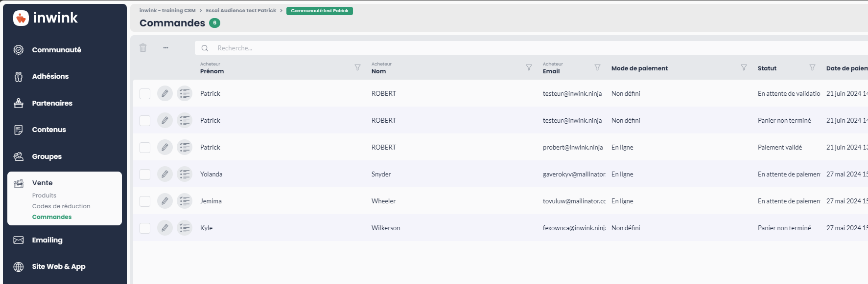868x284 pixels.
Task: Select checkbox for probert@inwink.ninja order
Action: [x=145, y=147]
